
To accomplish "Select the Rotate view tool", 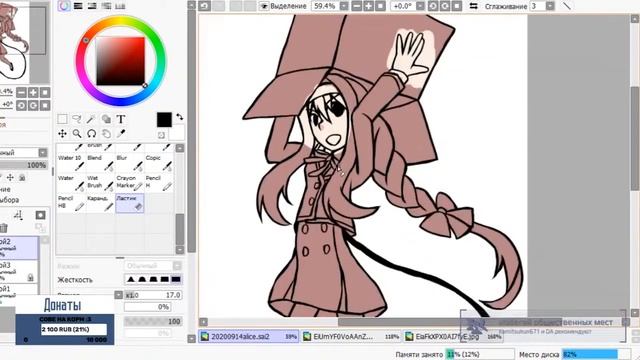I will [91, 133].
